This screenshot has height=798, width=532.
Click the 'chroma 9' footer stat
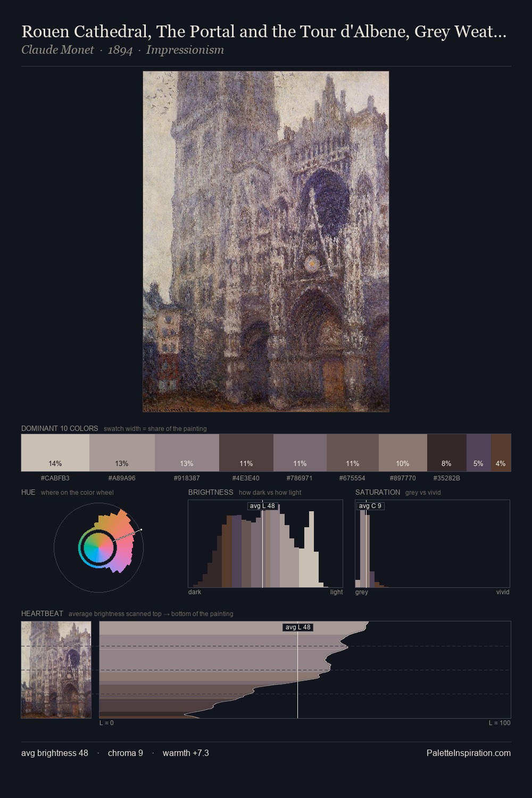126,753
